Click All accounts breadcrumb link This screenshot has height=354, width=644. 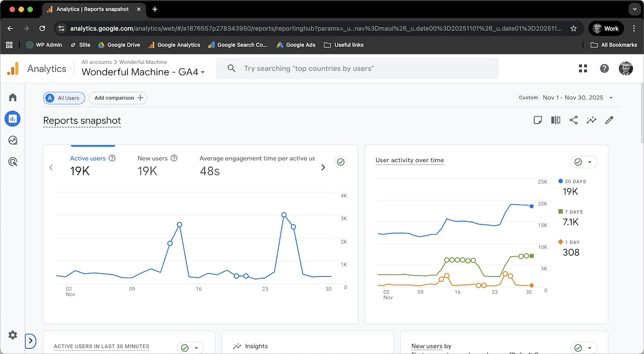pyautogui.click(x=97, y=62)
